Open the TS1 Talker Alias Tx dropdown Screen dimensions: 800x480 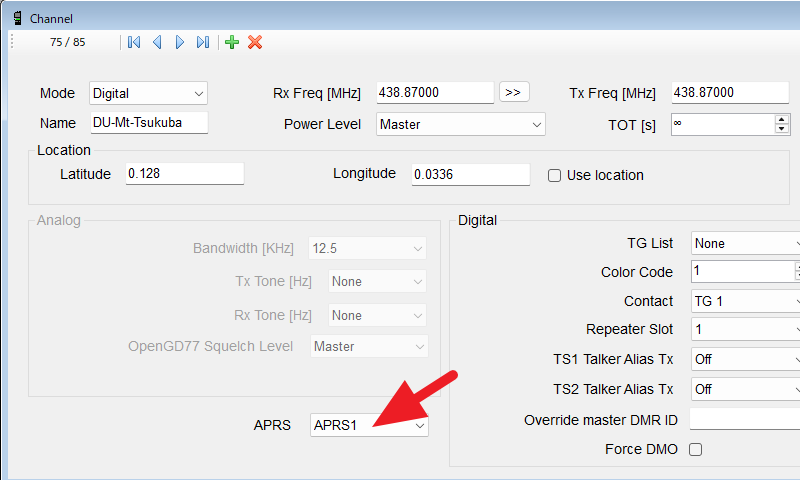[745, 359]
